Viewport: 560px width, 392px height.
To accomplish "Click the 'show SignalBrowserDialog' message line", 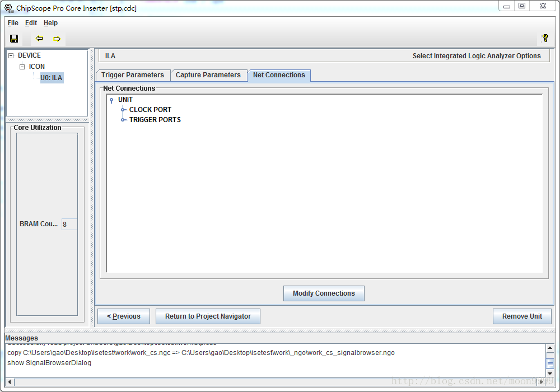I will tap(49, 363).
